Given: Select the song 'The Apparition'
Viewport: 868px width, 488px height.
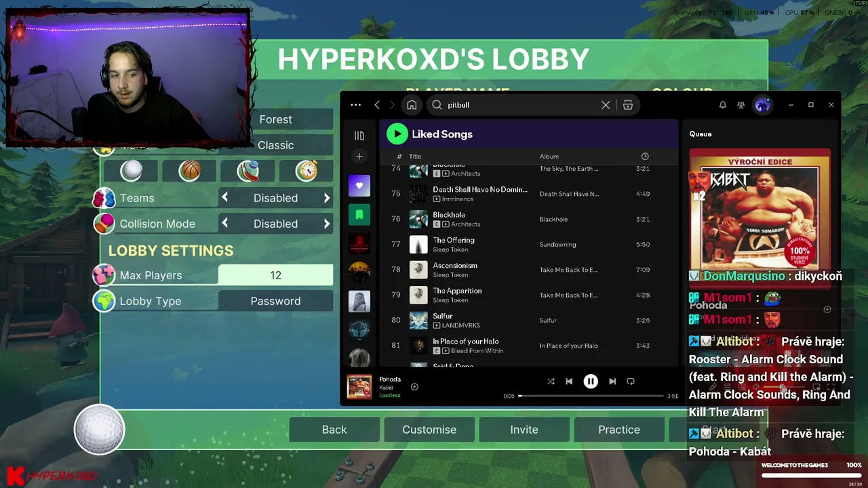Looking at the screenshot, I should 458,291.
